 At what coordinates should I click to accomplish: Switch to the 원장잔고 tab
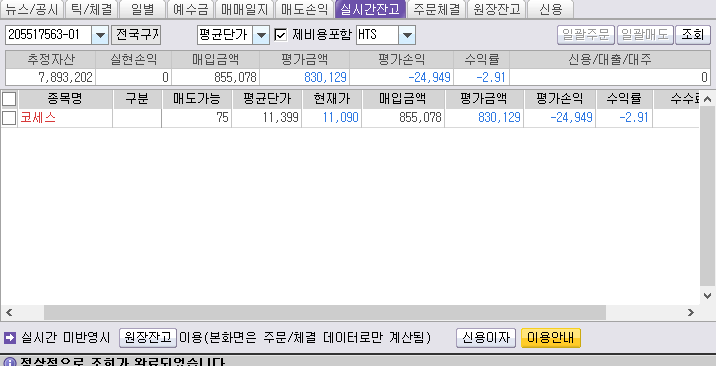tap(497, 9)
